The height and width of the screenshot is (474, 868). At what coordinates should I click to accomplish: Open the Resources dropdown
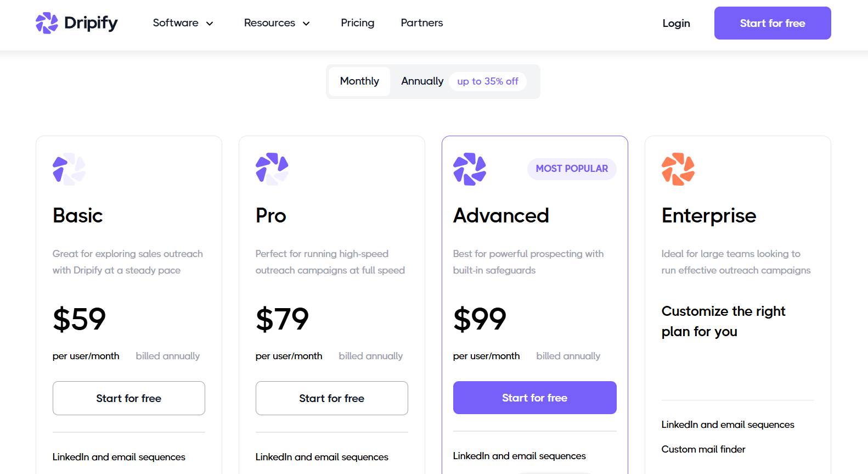pyautogui.click(x=269, y=23)
